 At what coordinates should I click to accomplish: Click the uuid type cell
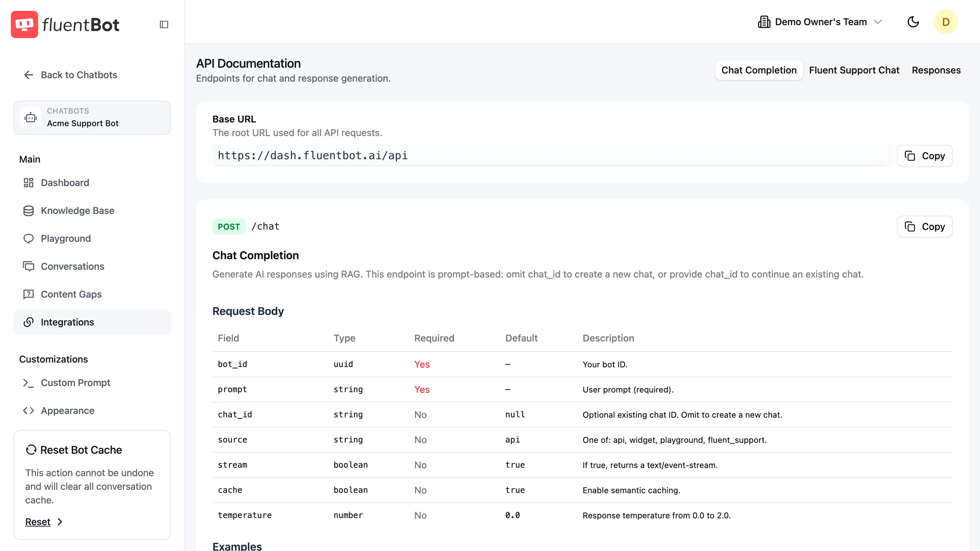point(343,364)
